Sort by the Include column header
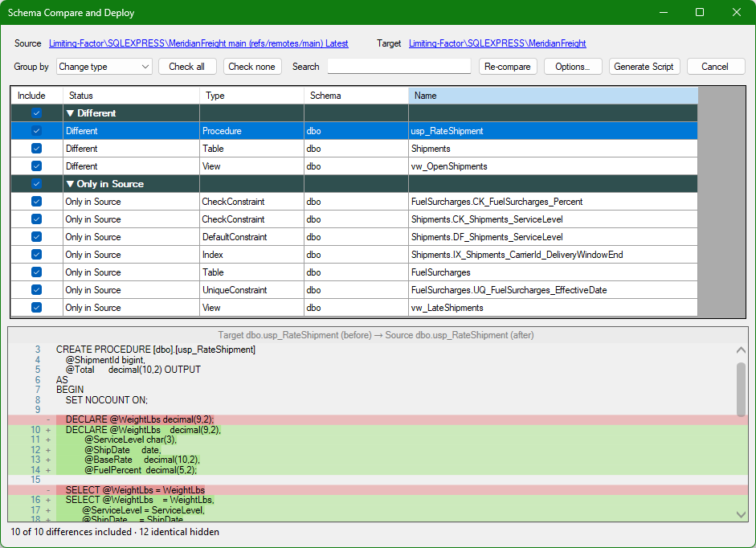 coord(37,96)
